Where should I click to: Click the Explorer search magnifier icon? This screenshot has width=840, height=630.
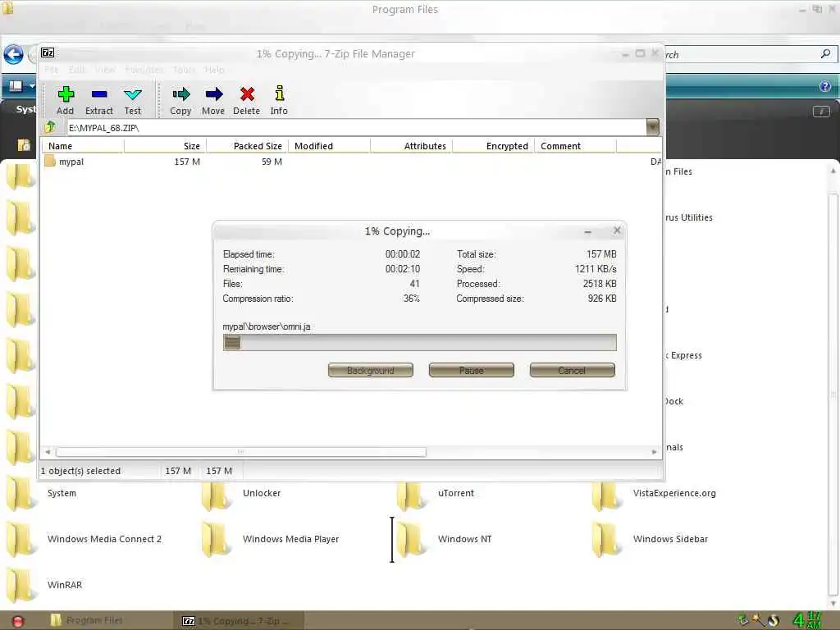825,53
